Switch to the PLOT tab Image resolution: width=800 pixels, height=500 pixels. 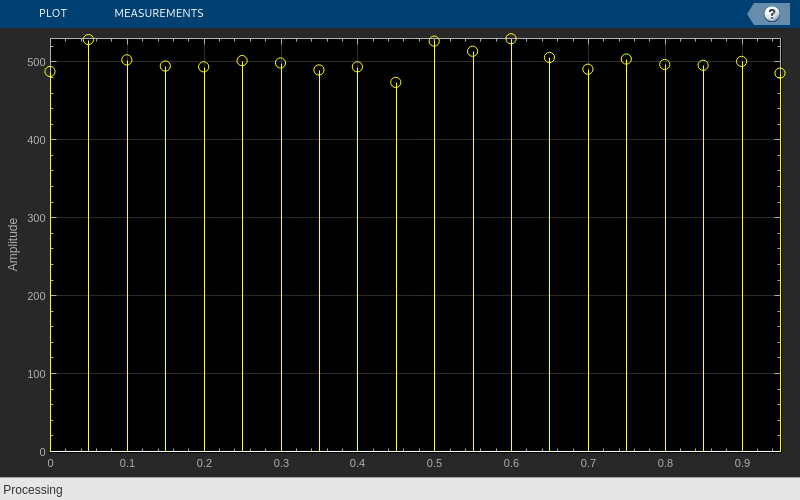pyautogui.click(x=53, y=13)
